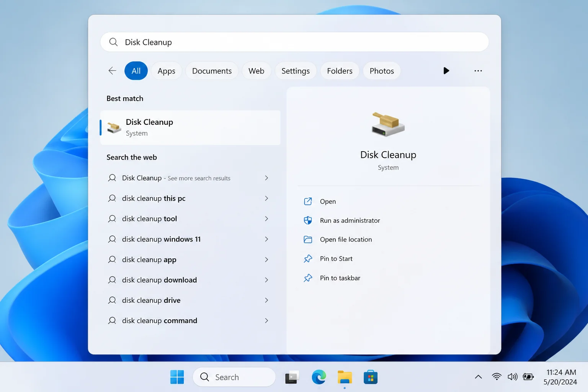The image size is (588, 392).
Task: Open the Disk Cleanup best match result
Action: (190, 127)
